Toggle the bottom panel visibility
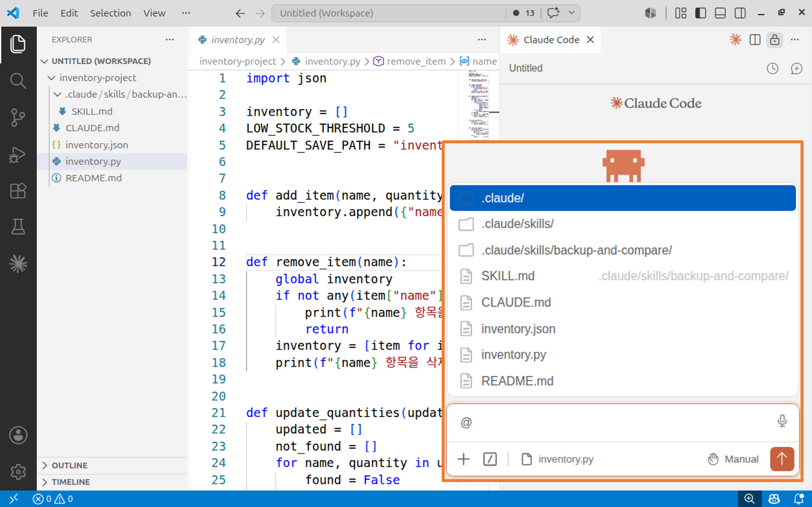Viewport: 812px width, 507px height. point(720,13)
